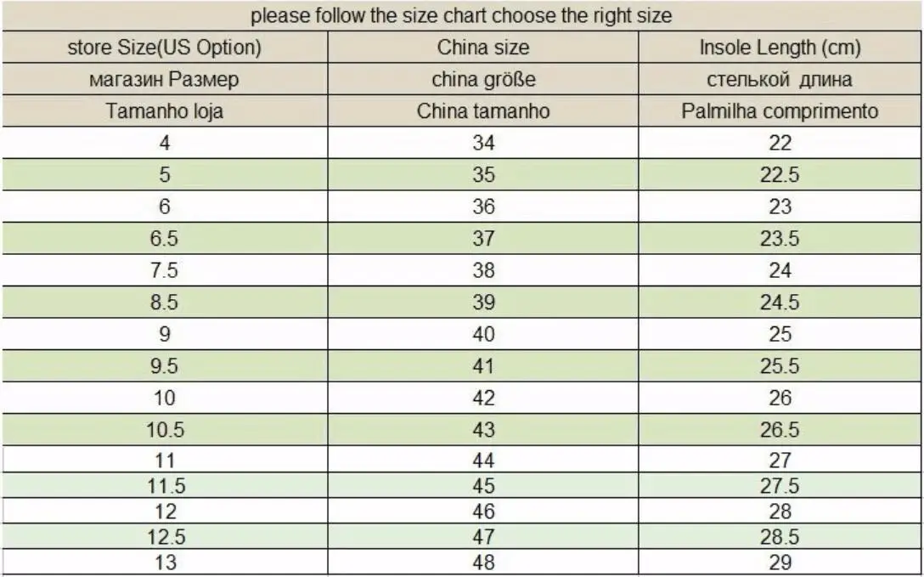Select China size 38 cell

coord(482,270)
